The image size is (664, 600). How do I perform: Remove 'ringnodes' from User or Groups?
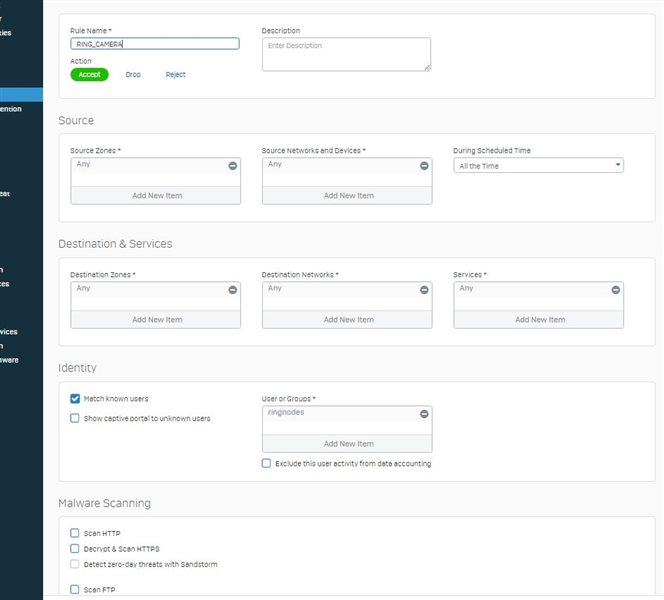click(424, 414)
